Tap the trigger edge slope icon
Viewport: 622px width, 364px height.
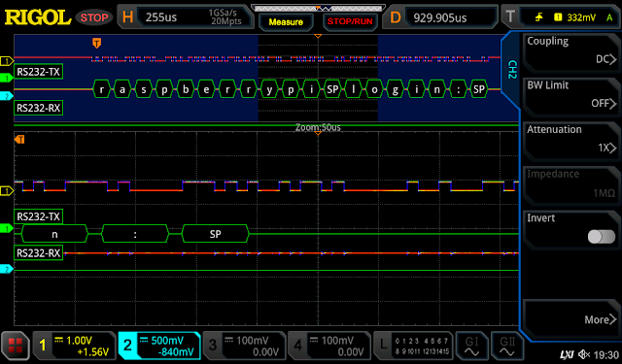[538, 17]
